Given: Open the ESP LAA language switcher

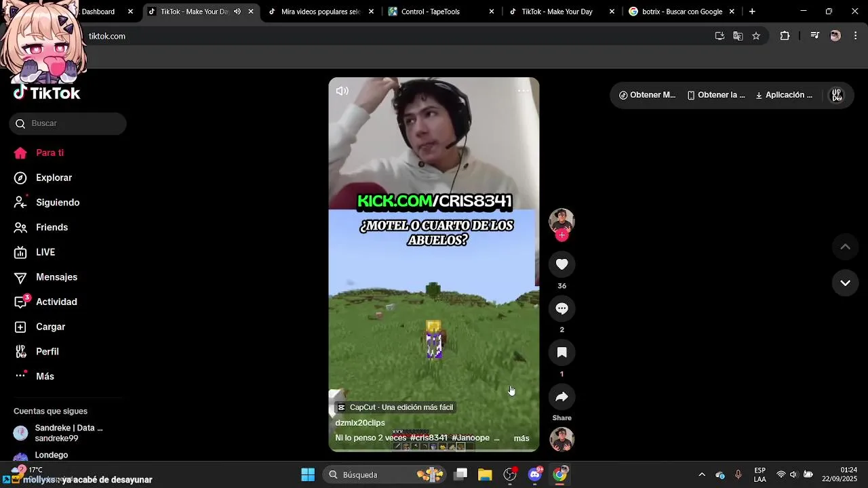Looking at the screenshot, I should (x=760, y=474).
